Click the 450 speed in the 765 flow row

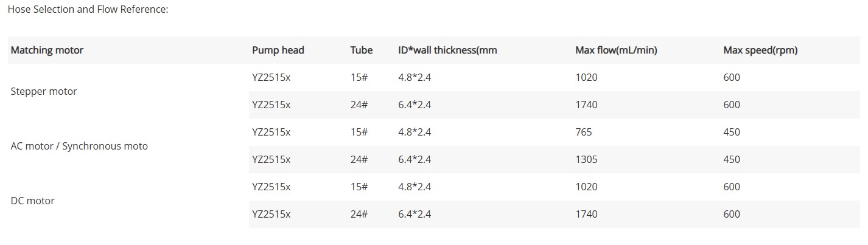(x=732, y=132)
